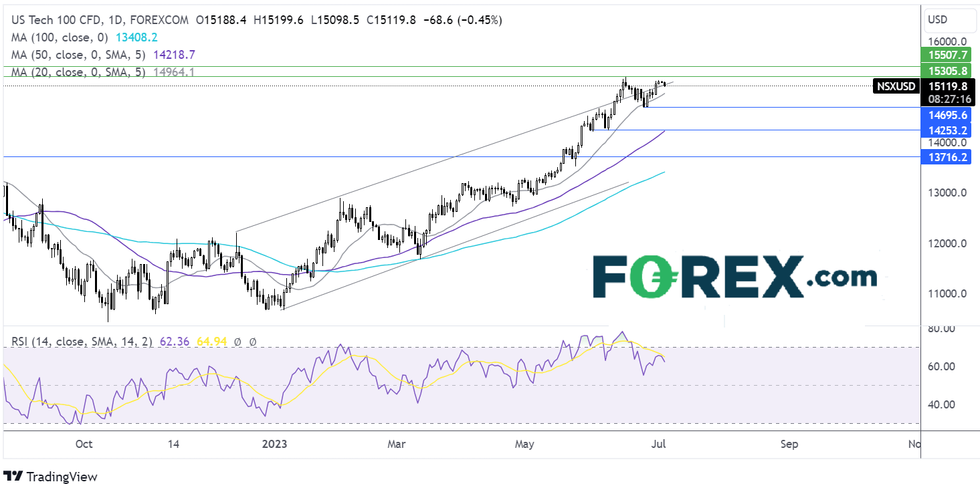The width and height of the screenshot is (980, 494).
Task: Click the Oct label on time axis
Action: (x=84, y=444)
